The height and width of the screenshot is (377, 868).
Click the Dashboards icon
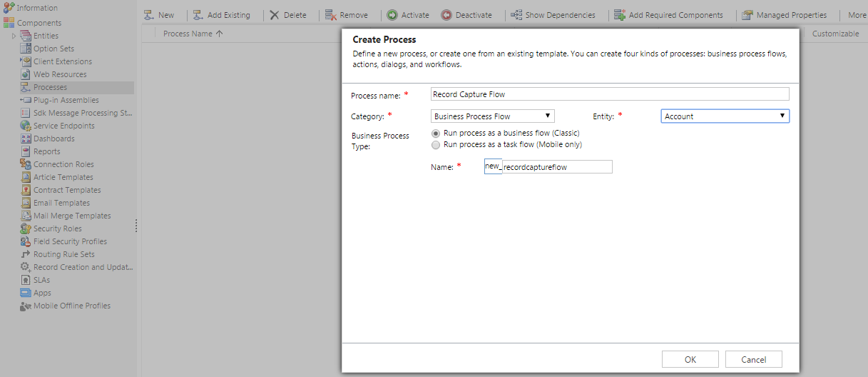tap(26, 139)
